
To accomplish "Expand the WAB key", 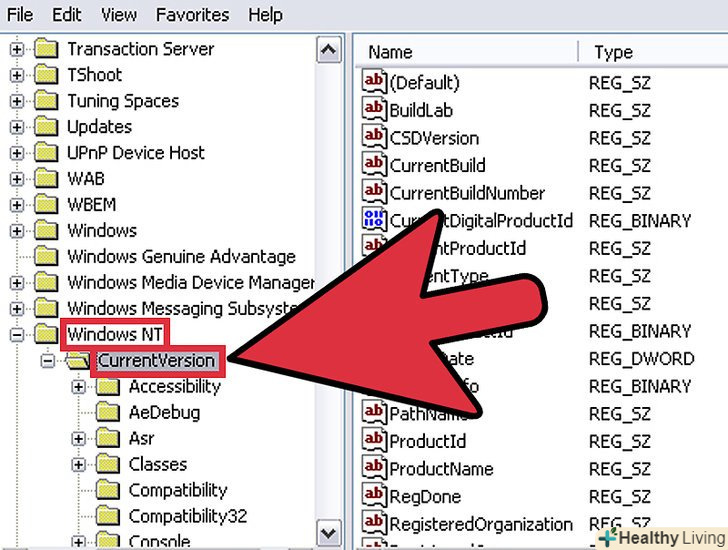I will 17,179.
